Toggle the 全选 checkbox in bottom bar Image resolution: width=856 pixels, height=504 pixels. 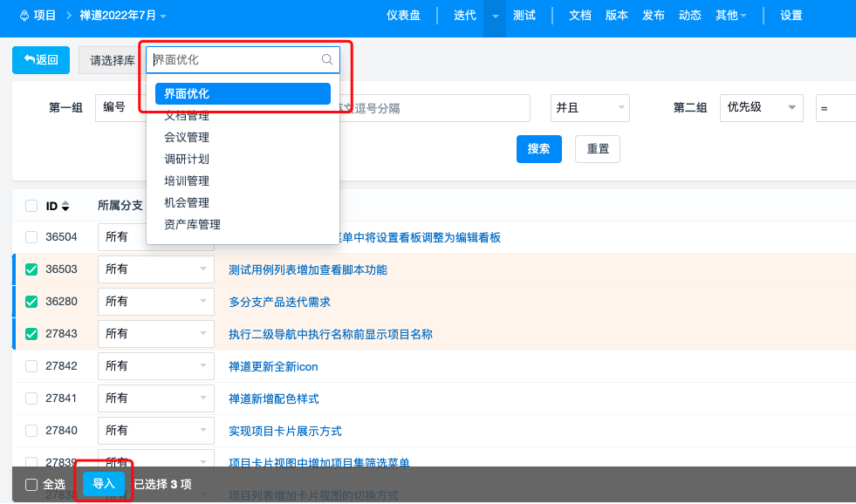31,484
